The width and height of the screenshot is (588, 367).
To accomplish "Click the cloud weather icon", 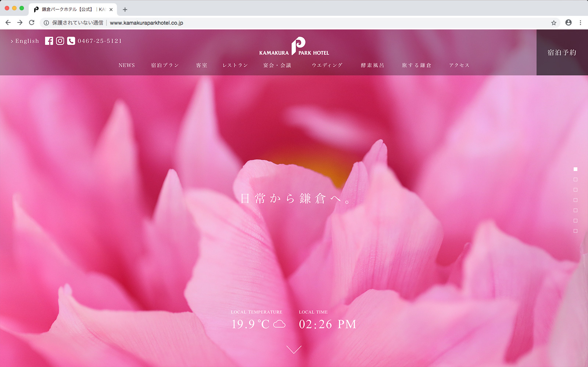I will (279, 324).
